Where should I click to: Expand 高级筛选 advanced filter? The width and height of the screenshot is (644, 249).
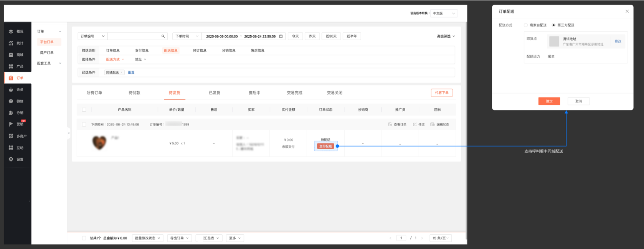point(446,36)
